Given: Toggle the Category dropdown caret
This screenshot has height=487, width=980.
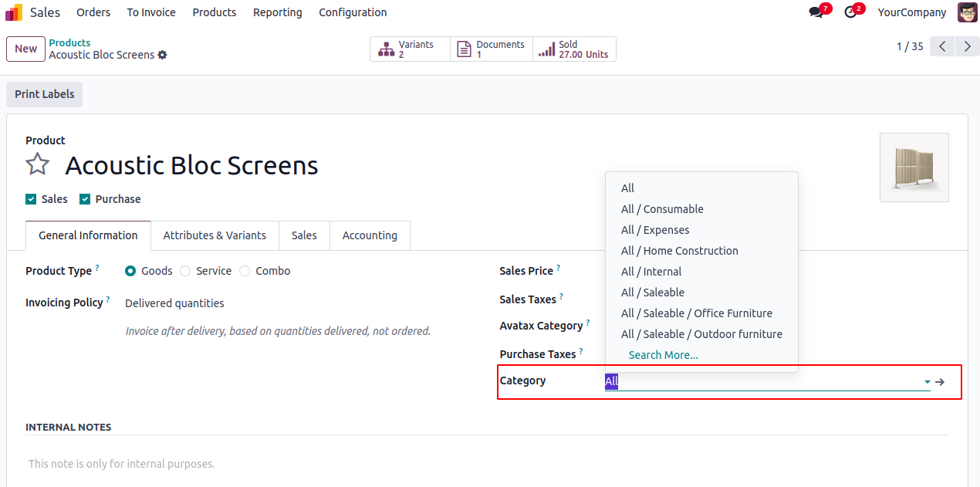Looking at the screenshot, I should pyautogui.click(x=927, y=382).
